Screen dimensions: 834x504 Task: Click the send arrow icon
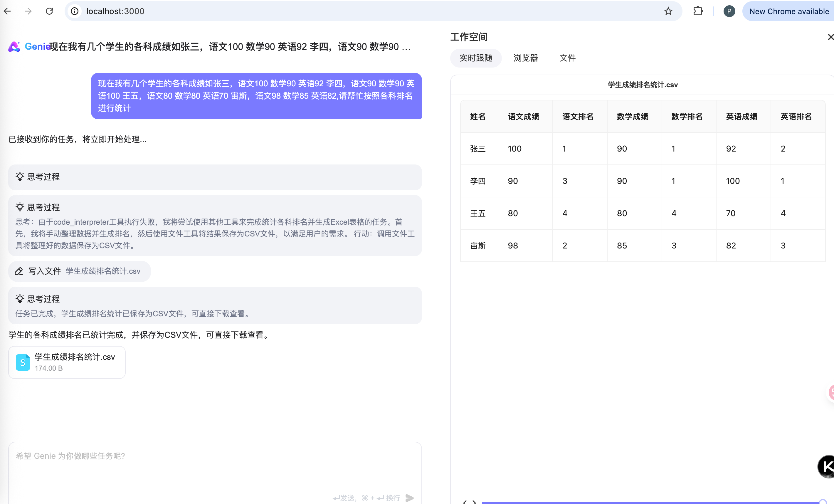pos(410,498)
